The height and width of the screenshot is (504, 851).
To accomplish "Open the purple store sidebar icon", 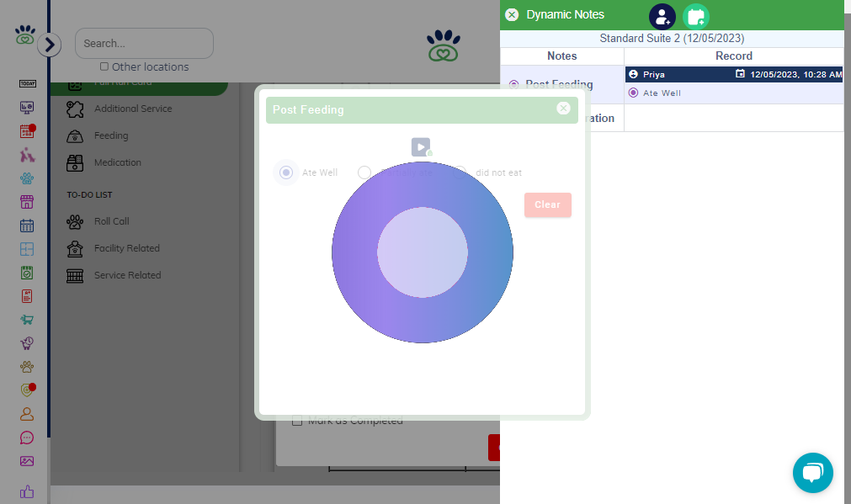I will pyautogui.click(x=27, y=202).
